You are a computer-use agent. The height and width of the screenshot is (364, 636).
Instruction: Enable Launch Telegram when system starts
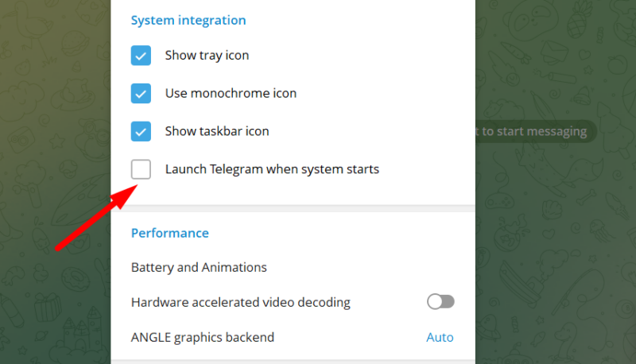(x=141, y=169)
